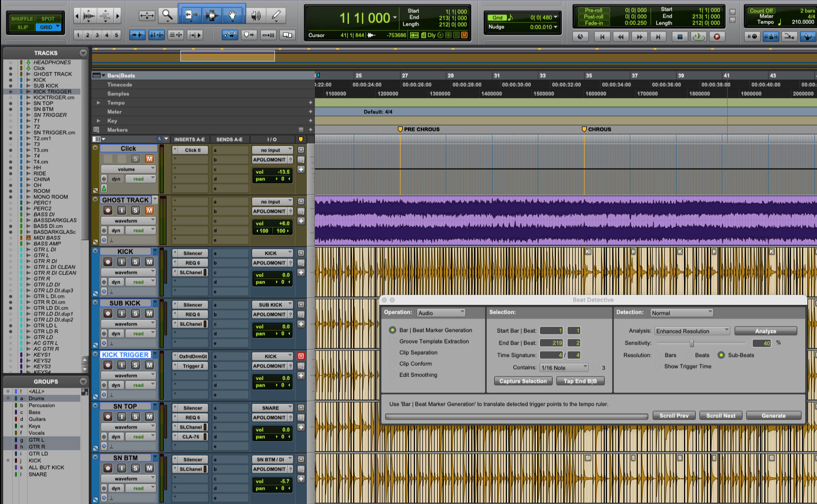Arm the transport Record button
The image size is (817, 504).
click(716, 37)
